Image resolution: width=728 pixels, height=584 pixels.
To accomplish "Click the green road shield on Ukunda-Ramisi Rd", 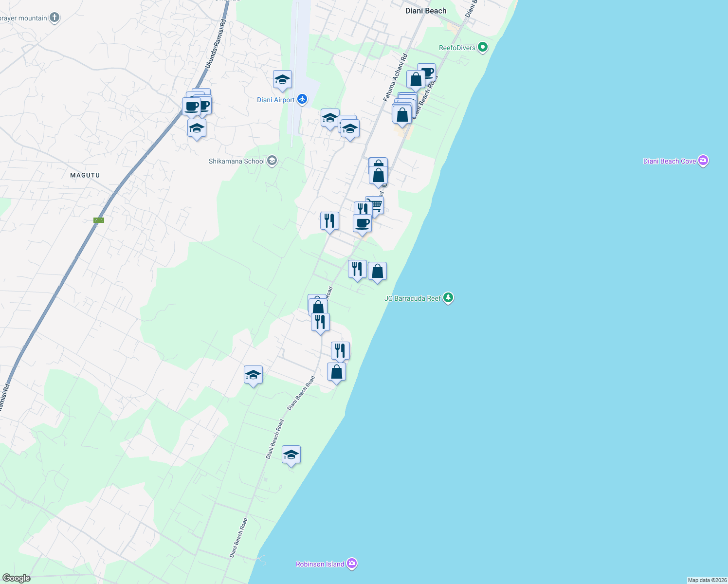I will pyautogui.click(x=99, y=220).
